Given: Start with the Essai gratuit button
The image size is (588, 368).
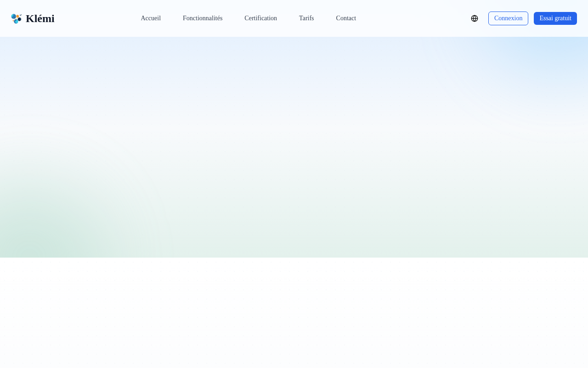Looking at the screenshot, I should coord(555,18).
